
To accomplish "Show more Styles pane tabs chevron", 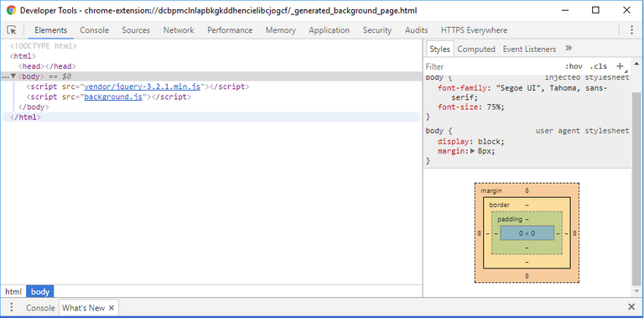I will pos(569,49).
